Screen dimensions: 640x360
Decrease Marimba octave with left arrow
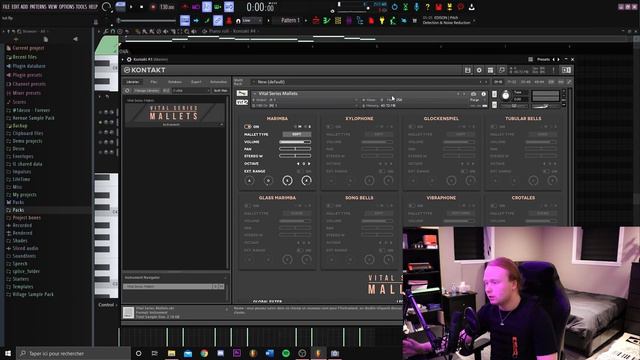(298, 164)
